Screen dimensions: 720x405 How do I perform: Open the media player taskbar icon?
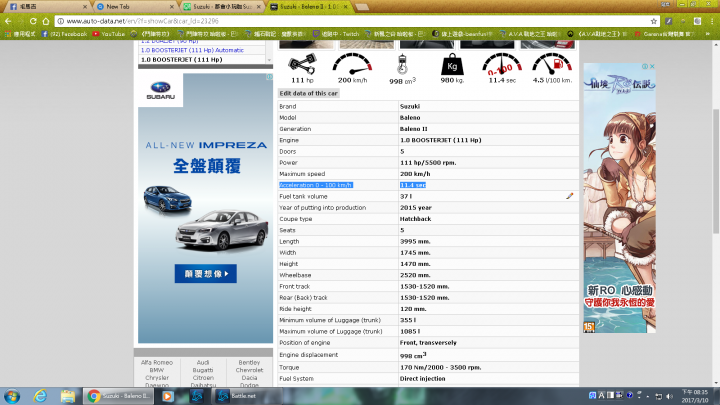[168, 396]
